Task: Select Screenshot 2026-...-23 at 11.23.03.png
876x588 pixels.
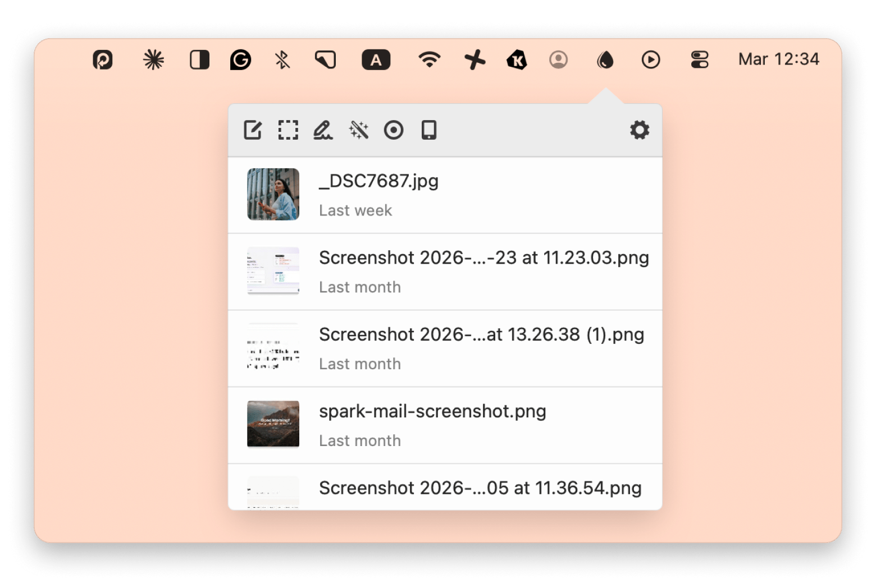Action: [484, 258]
